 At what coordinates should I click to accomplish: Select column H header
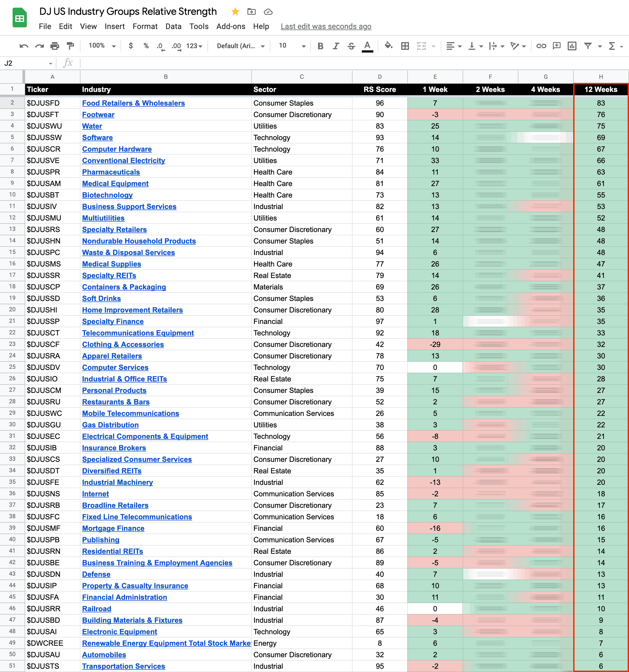pyautogui.click(x=601, y=77)
